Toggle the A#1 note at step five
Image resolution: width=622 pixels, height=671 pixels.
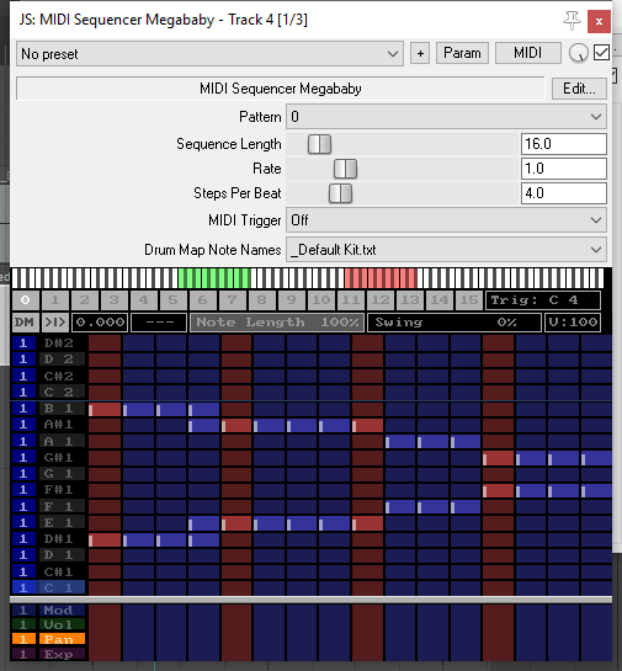[237, 426]
